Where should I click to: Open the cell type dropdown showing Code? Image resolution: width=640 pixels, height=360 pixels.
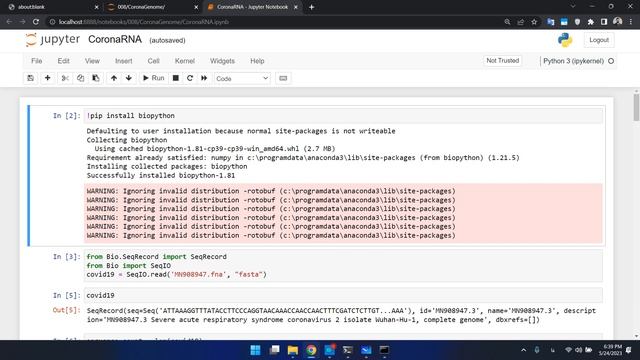(x=242, y=78)
